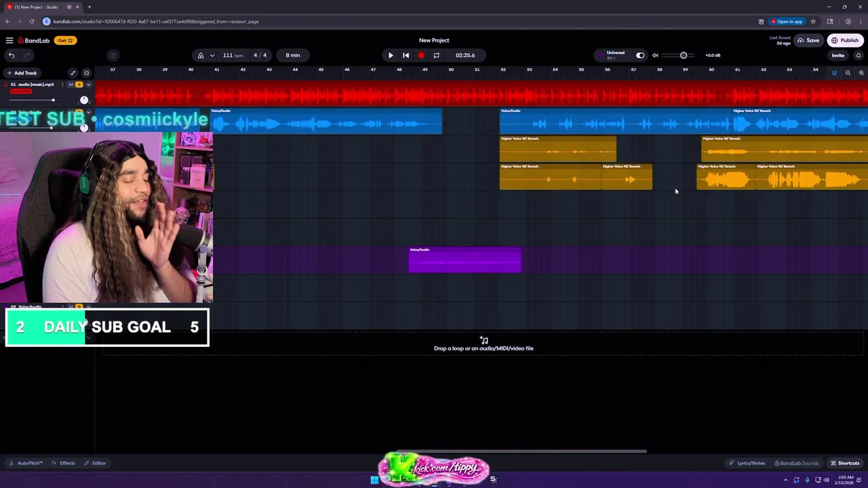Toggle the Universal mastering switch

pyautogui.click(x=640, y=56)
